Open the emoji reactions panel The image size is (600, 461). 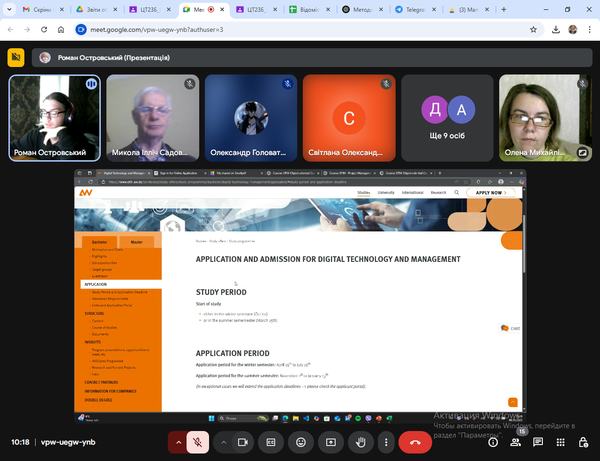click(300, 441)
